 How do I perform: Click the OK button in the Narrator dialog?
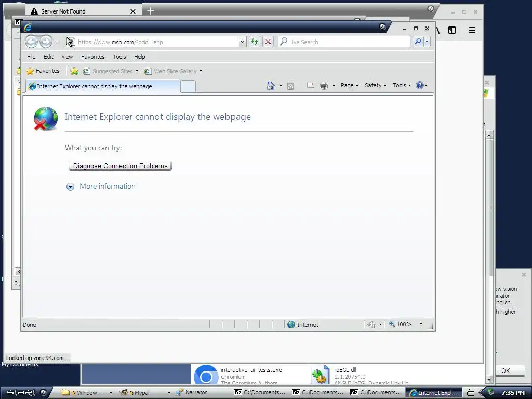tap(506, 370)
